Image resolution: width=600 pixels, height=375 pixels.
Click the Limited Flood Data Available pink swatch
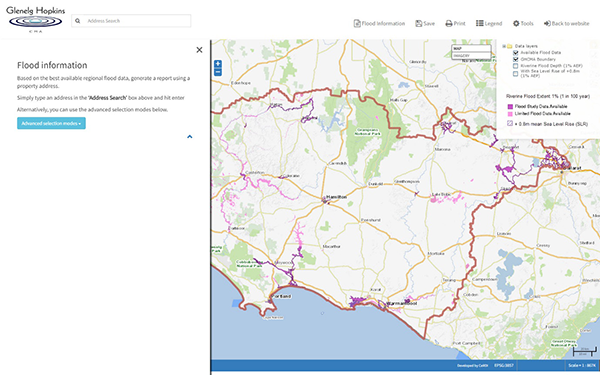pos(510,114)
